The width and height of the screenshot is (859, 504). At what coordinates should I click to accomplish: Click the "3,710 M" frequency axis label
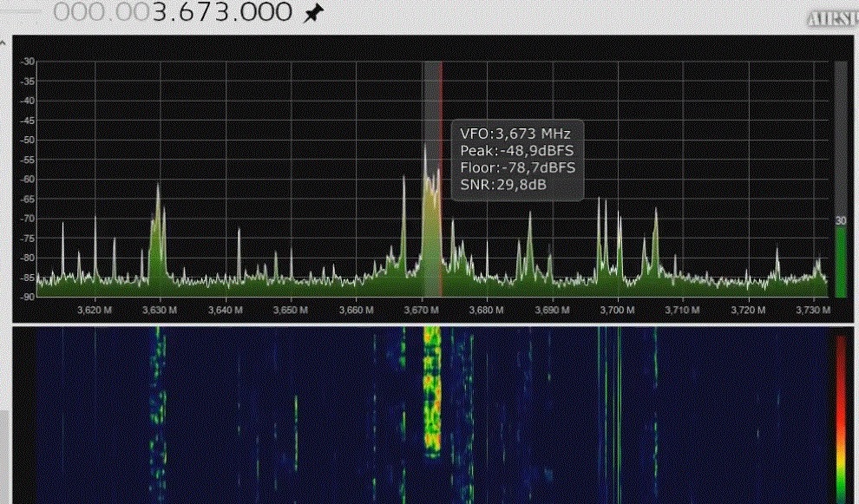click(x=683, y=310)
